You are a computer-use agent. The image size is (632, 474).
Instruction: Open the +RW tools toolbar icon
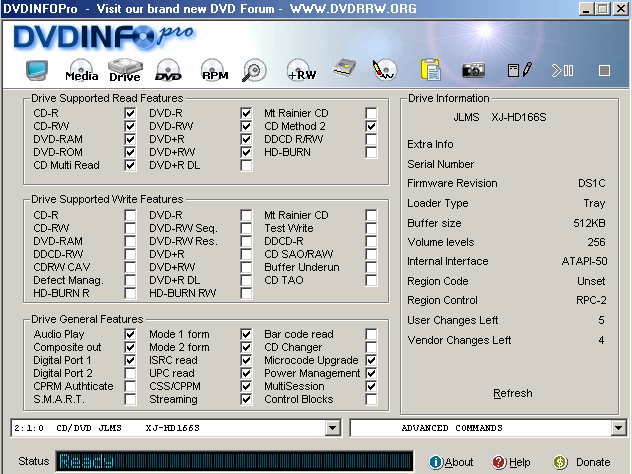point(301,70)
